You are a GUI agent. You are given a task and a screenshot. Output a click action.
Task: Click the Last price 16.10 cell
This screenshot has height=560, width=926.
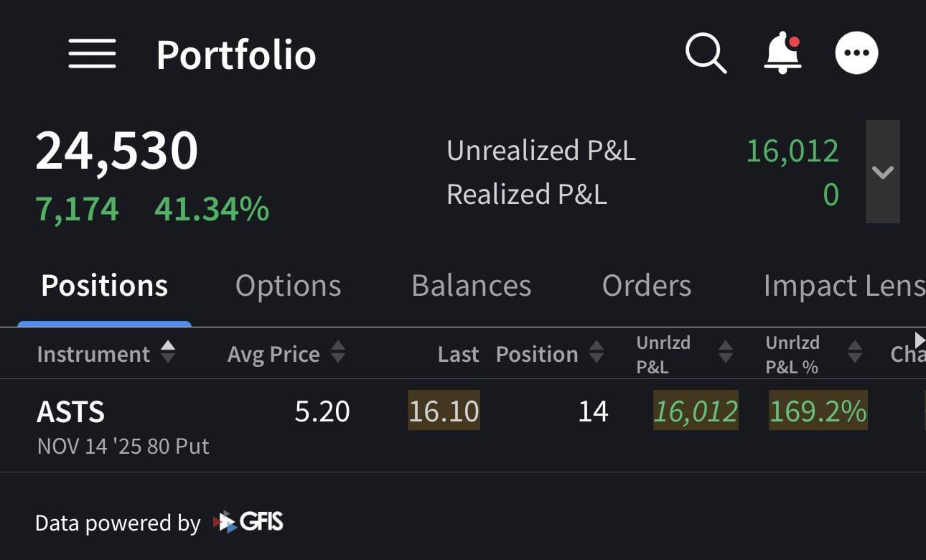[444, 411]
